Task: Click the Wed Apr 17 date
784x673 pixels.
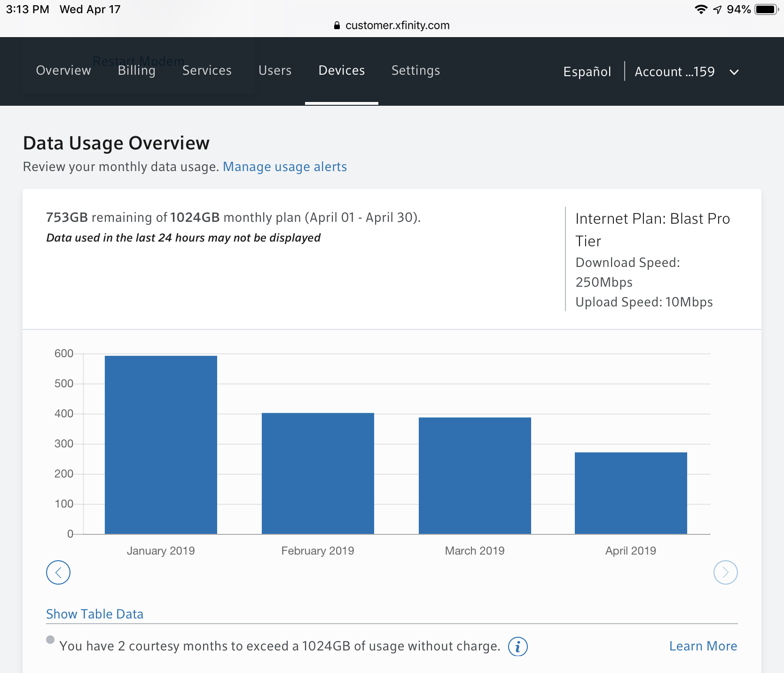Action: (x=90, y=9)
